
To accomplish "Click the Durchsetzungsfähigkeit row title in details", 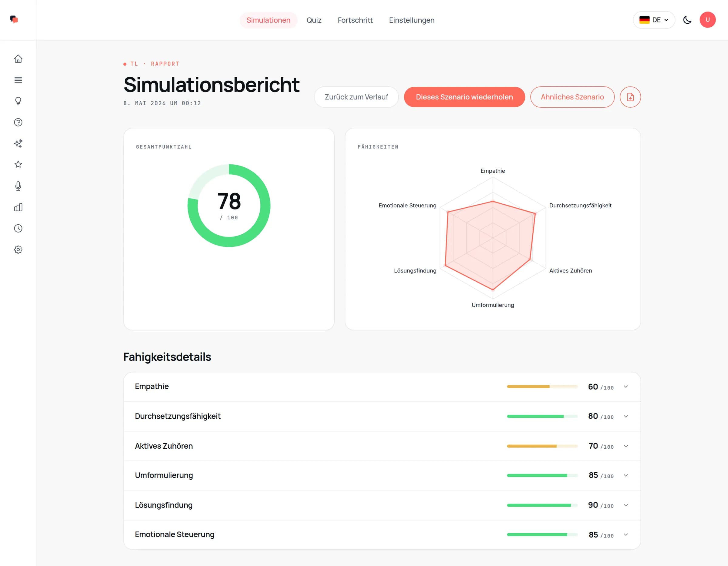I will tap(178, 416).
